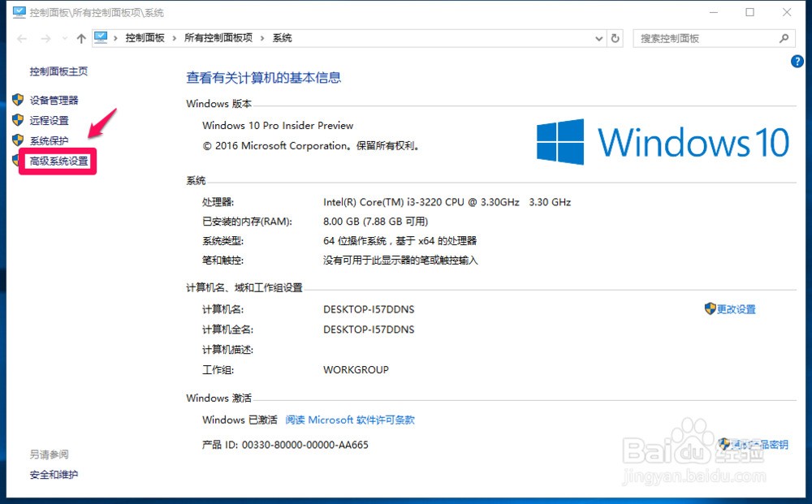Click the shield icon beside 系统保护
Image resolution: width=812 pixels, height=504 pixels.
click(18, 140)
